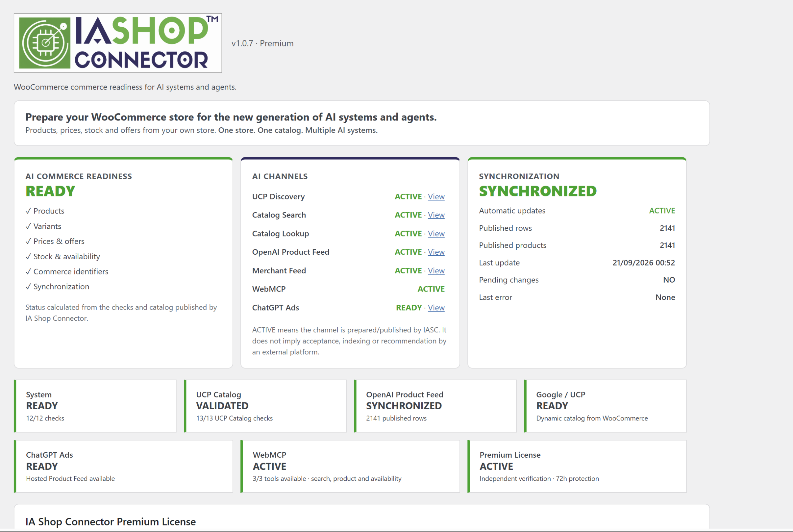Click the WebMCP ACTIVE card
Screen dimensions: 793x532
pos(350,467)
